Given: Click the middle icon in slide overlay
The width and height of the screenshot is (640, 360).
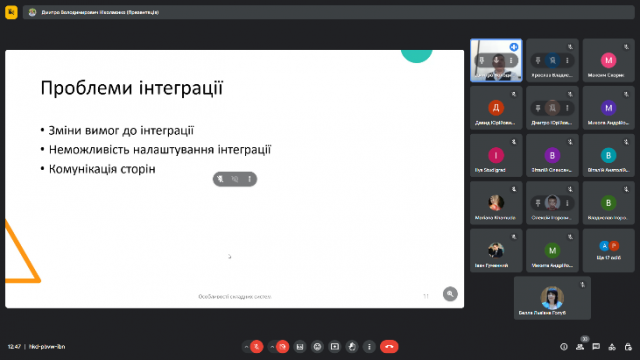Looking at the screenshot, I should pos(235,179).
